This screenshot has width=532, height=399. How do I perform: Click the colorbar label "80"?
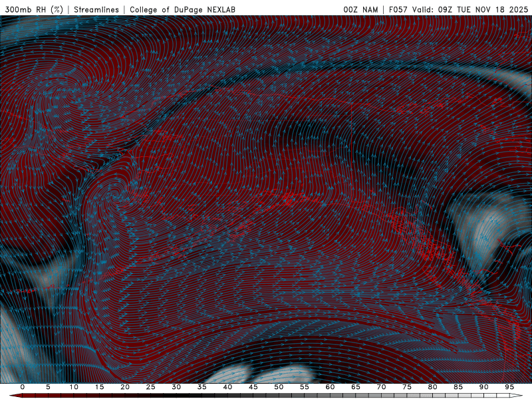[x=433, y=387]
